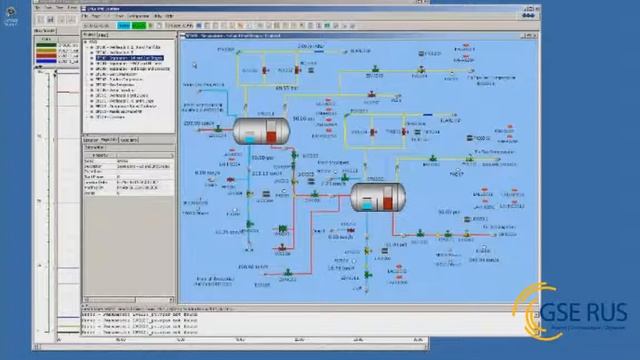Click striped controller icon beside top-left red valves
The height and width of the screenshot is (360, 640).
(x=311, y=71)
